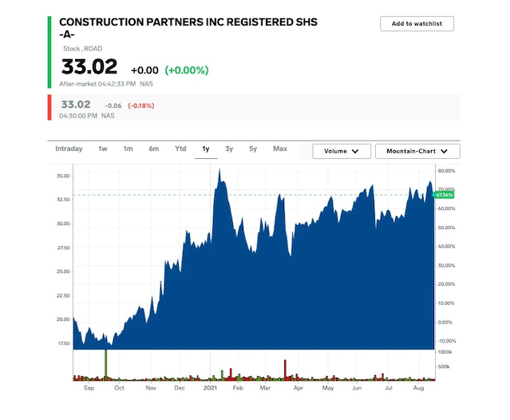This screenshot has height=420, width=510.
Task: Click the tall green September volume bar
Action: click(105, 365)
